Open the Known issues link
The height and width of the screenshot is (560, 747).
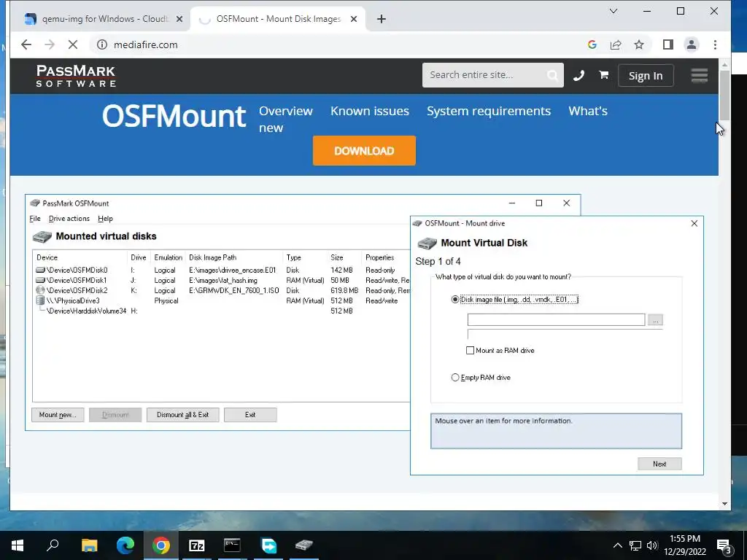370,111
